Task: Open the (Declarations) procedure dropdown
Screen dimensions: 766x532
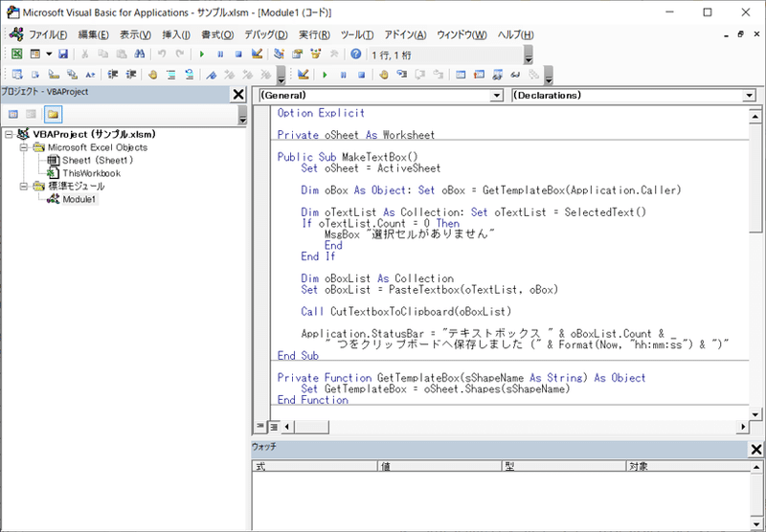Action: click(750, 96)
